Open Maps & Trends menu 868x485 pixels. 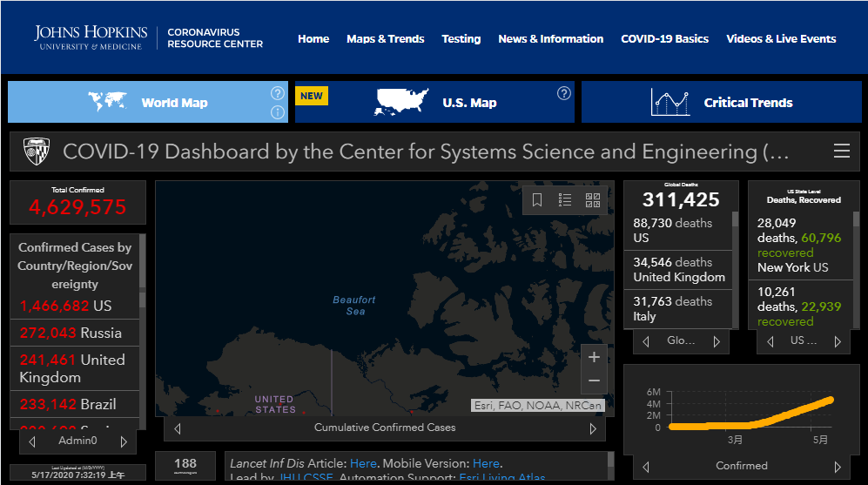385,39
